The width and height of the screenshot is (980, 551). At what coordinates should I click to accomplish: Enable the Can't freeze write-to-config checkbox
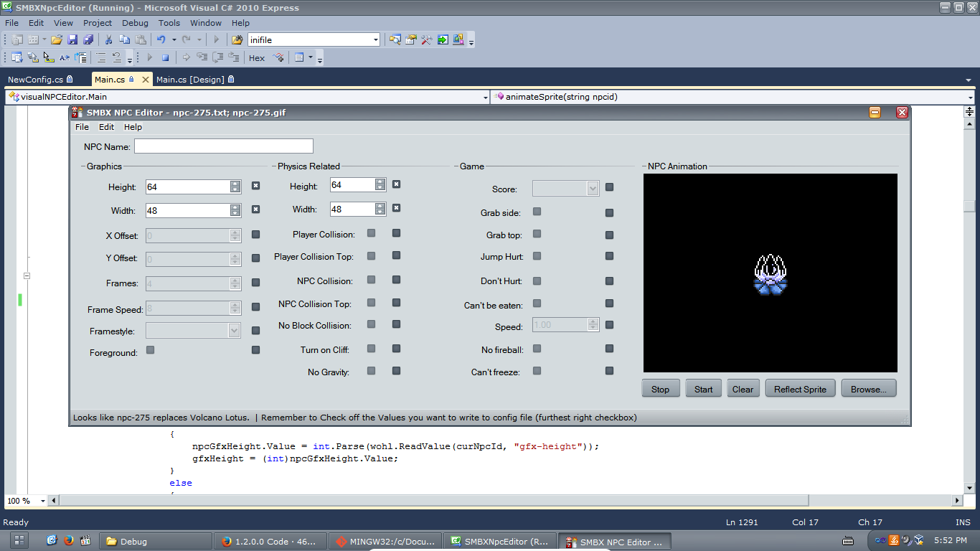coord(609,371)
